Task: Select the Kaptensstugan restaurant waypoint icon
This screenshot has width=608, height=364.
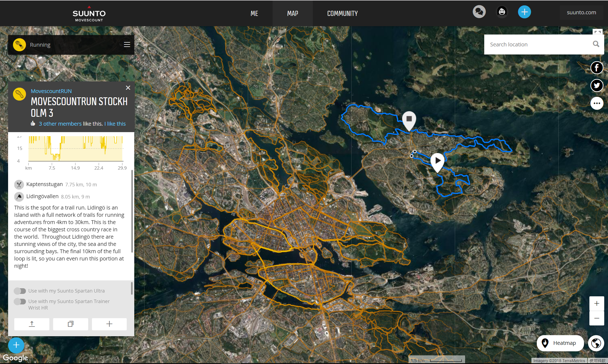Action: 19,185
